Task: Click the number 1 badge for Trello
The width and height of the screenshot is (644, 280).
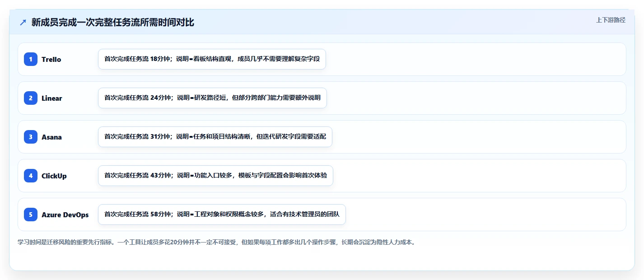Action: coord(31,59)
